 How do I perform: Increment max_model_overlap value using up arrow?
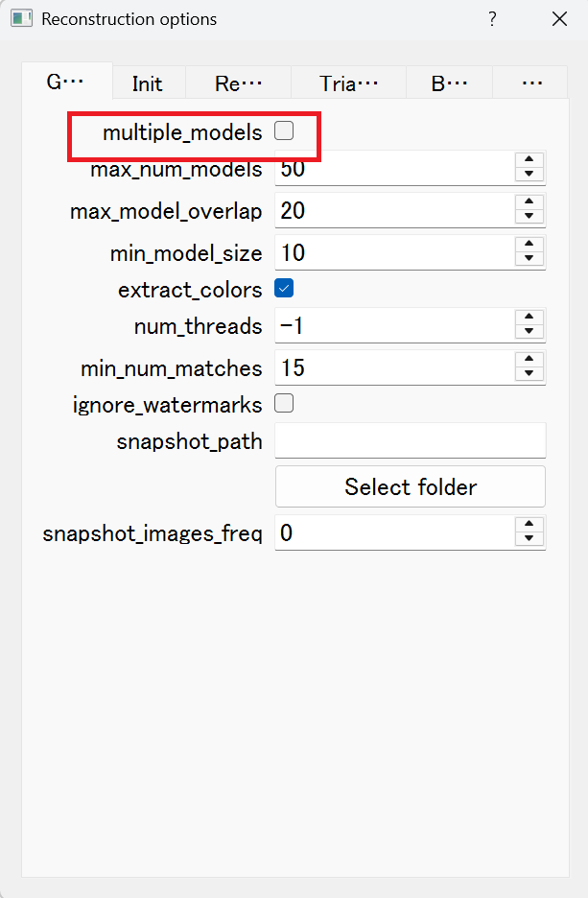[529, 202]
